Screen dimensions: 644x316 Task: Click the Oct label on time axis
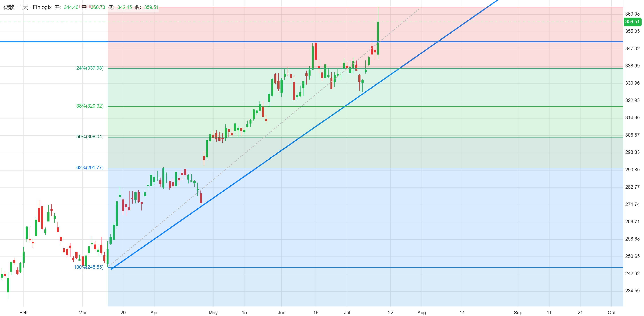point(611,313)
